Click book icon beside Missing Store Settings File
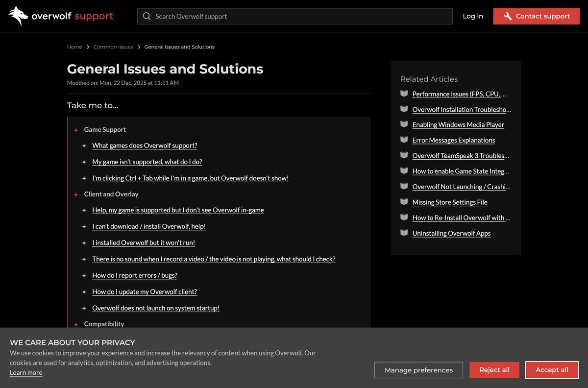Image resolution: width=588 pixels, height=388 pixels. (x=404, y=201)
